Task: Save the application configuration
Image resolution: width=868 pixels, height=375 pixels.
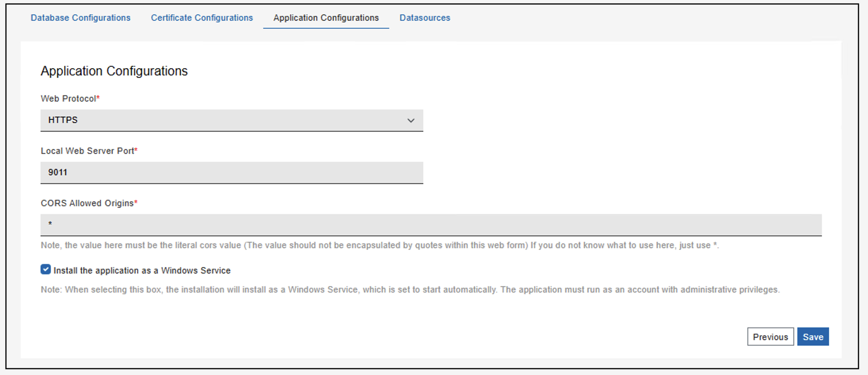Action: [x=813, y=337]
